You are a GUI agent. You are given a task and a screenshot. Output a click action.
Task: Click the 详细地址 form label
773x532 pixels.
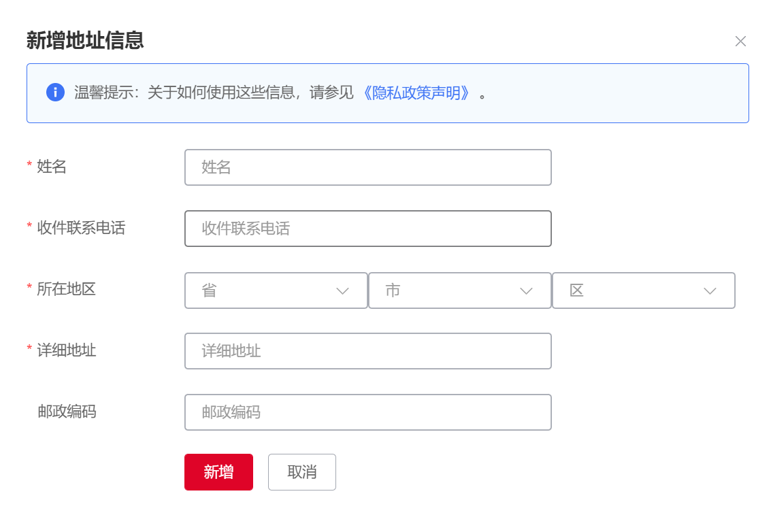pos(66,350)
